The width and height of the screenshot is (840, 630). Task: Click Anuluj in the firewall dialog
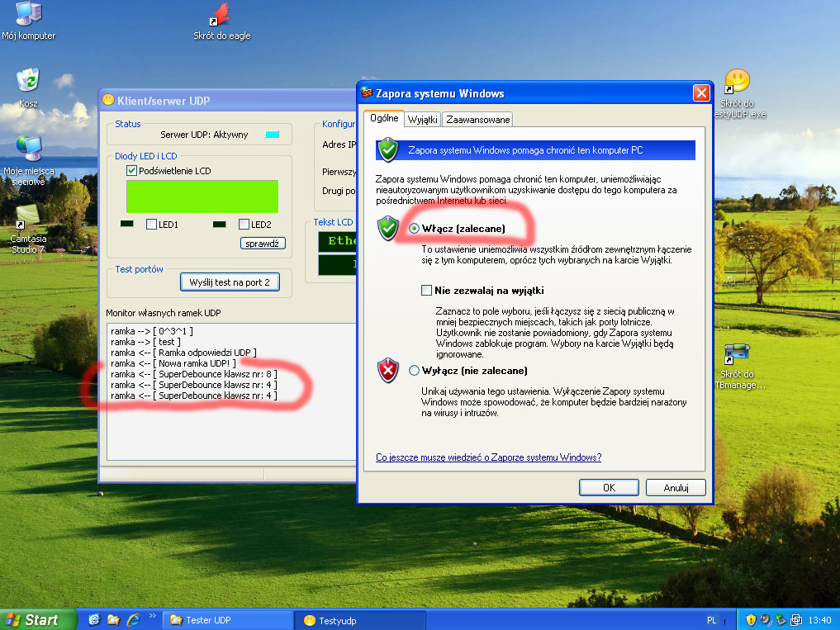676,487
